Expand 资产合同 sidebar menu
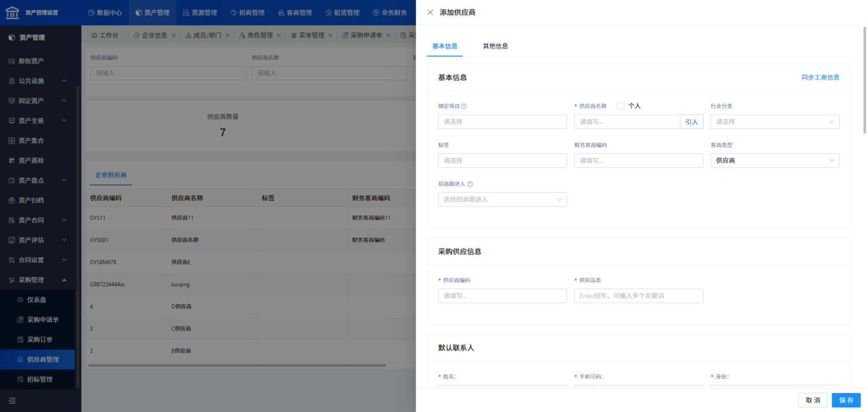The height and width of the screenshot is (412, 868). tap(38, 220)
